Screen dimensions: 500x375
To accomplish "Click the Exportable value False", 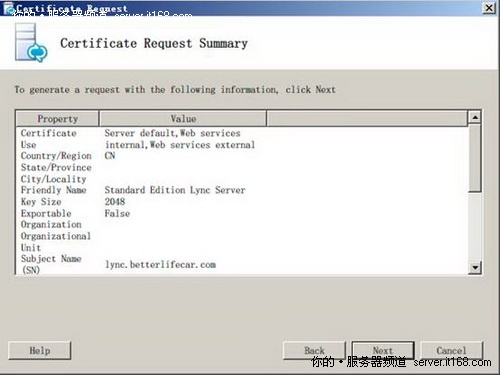I will pos(117,213).
